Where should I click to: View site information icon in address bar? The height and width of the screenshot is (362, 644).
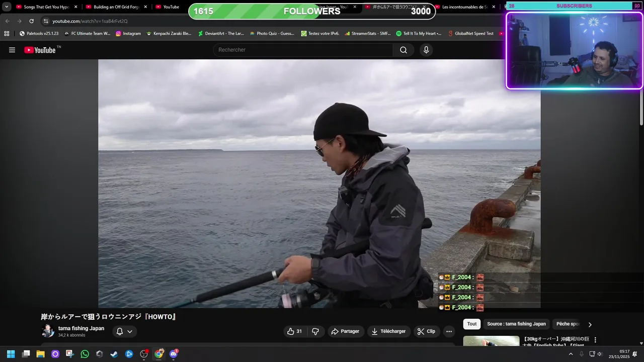(46, 21)
